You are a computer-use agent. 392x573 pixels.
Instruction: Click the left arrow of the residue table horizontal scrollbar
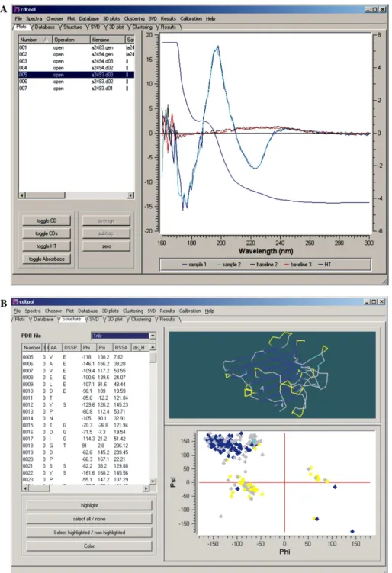coord(25,488)
